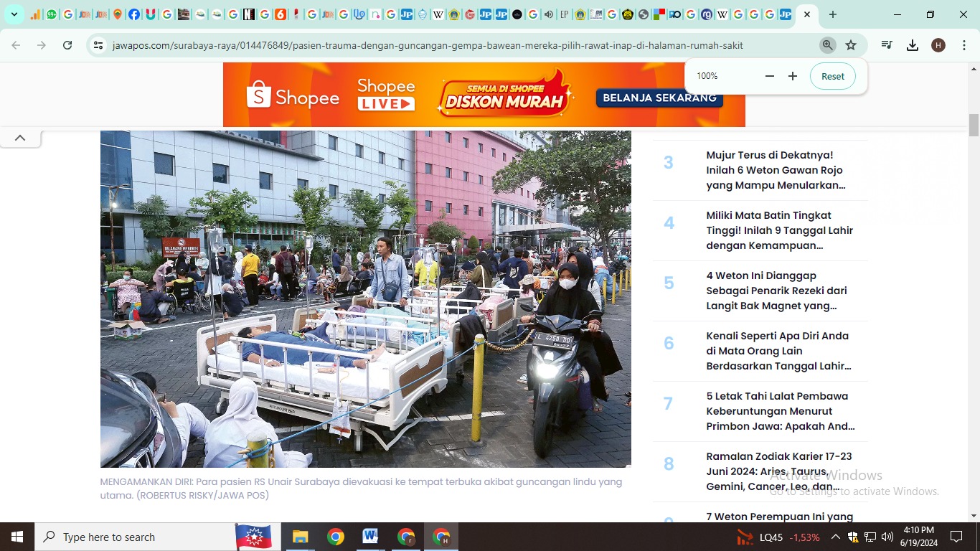Open the hospital evacuation photo
980x551 pixels.
click(x=366, y=299)
